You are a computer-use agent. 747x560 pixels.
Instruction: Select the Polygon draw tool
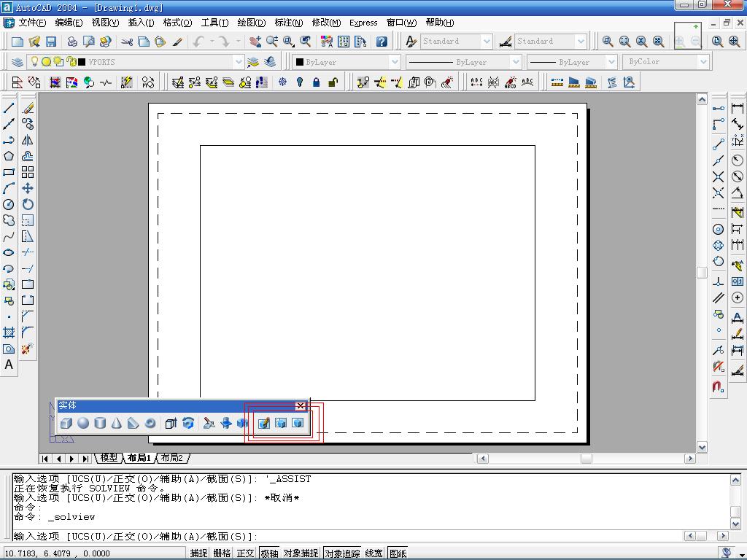click(9, 156)
